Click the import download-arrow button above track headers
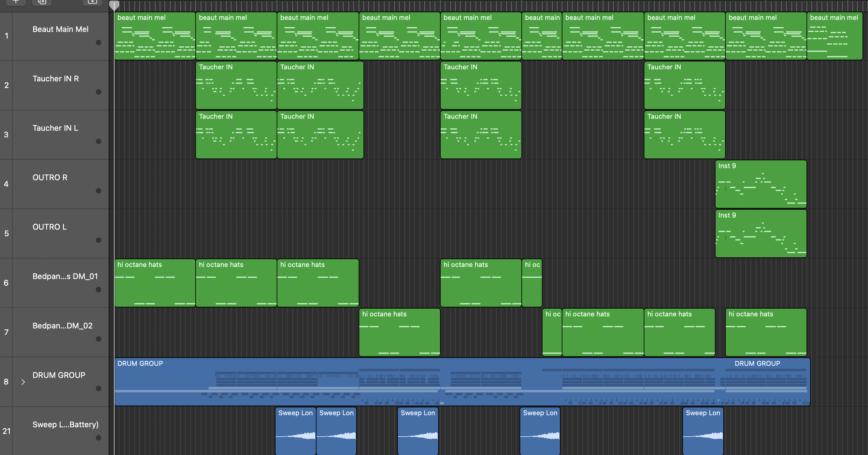The height and width of the screenshot is (455, 868). coord(92,2)
